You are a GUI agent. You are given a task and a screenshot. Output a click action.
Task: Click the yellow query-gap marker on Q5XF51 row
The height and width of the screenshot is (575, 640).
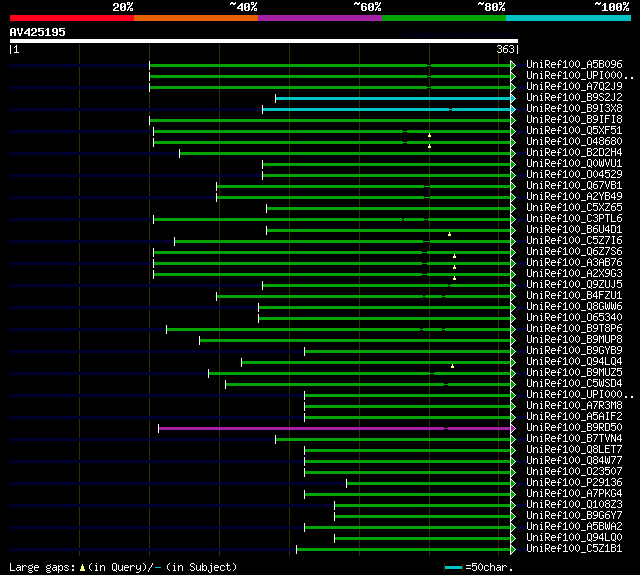pos(429,135)
